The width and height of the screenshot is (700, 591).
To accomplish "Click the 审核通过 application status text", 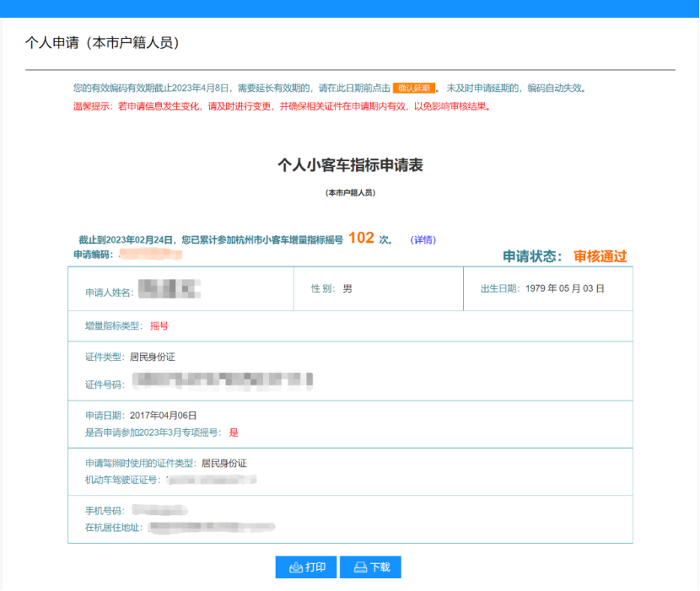I will tap(600, 256).
